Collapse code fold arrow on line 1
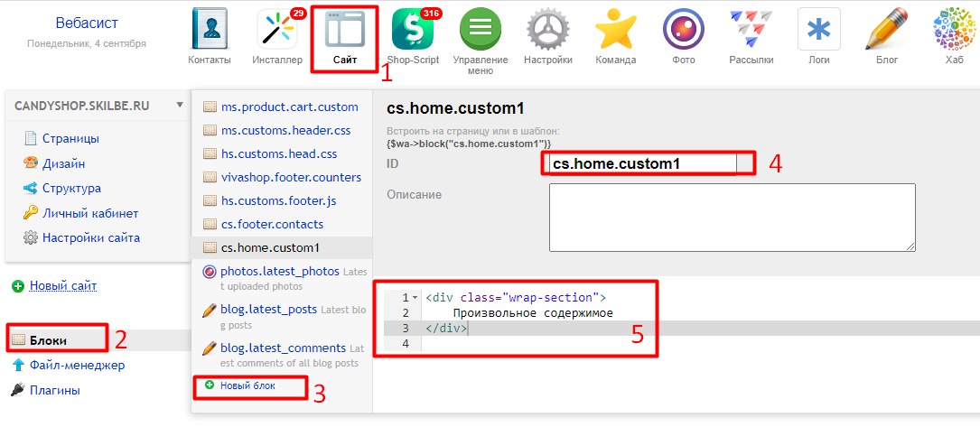 coord(415,297)
